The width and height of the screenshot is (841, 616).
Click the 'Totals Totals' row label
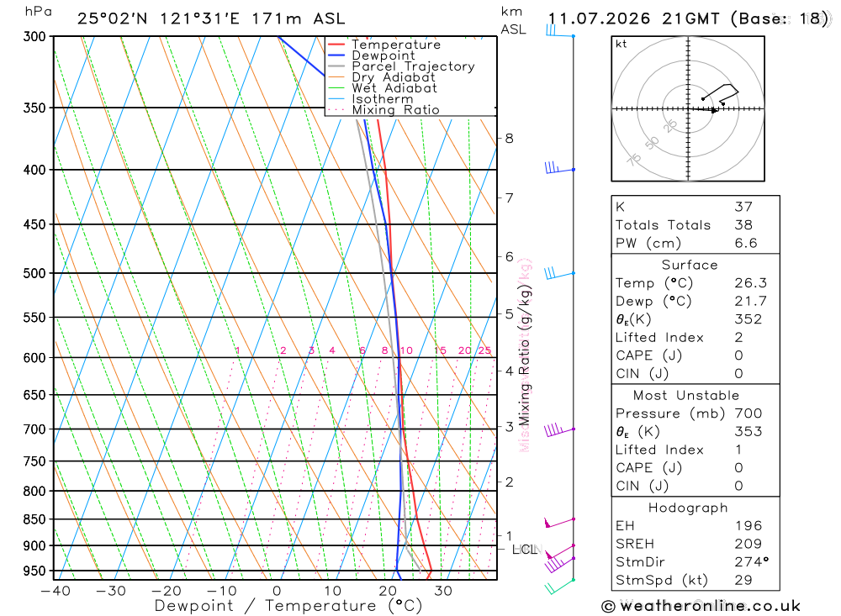coord(663,225)
